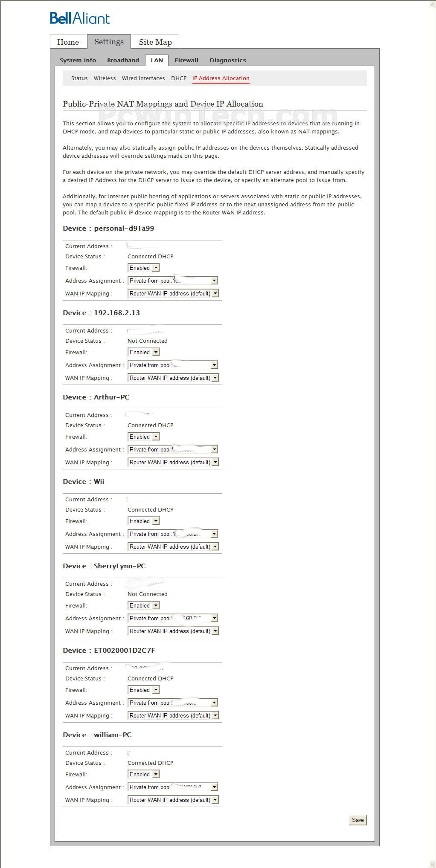This screenshot has height=868, width=436.
Task: Expand WAN IP Mapping for ET0020001D2C7F
Action: coord(173,715)
